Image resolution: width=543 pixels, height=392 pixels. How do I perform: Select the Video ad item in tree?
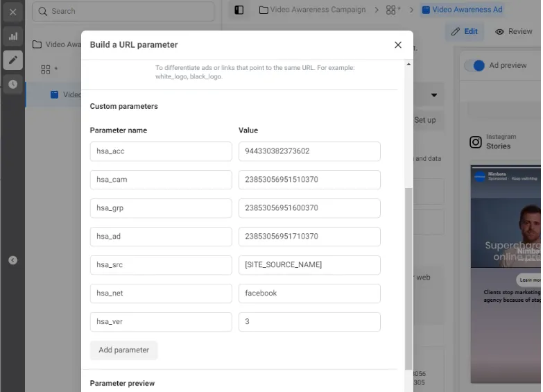[x=53, y=94]
